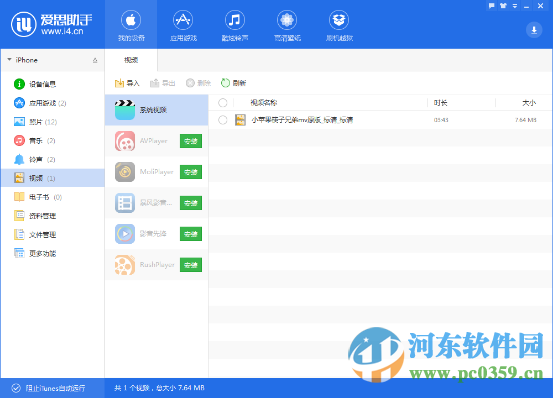Image resolution: width=553 pixels, height=398 pixels.
Task: Minimize the 爱思助手 window
Action: [x=527, y=6]
